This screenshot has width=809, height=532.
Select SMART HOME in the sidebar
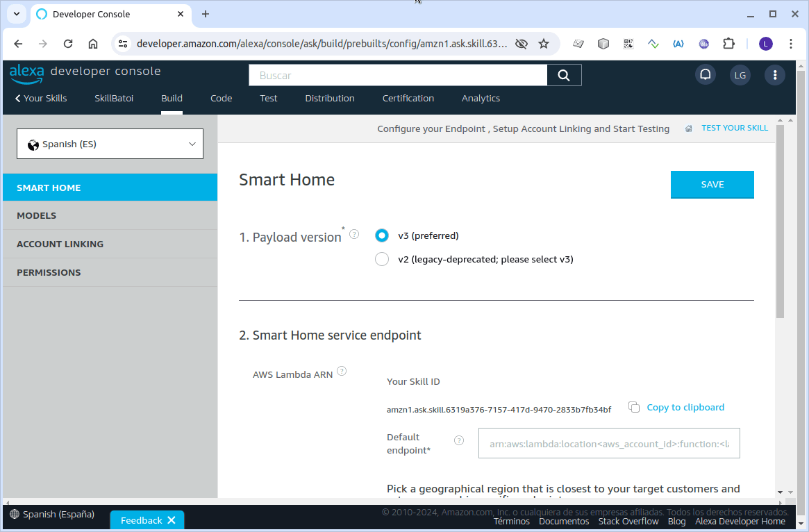pos(110,188)
